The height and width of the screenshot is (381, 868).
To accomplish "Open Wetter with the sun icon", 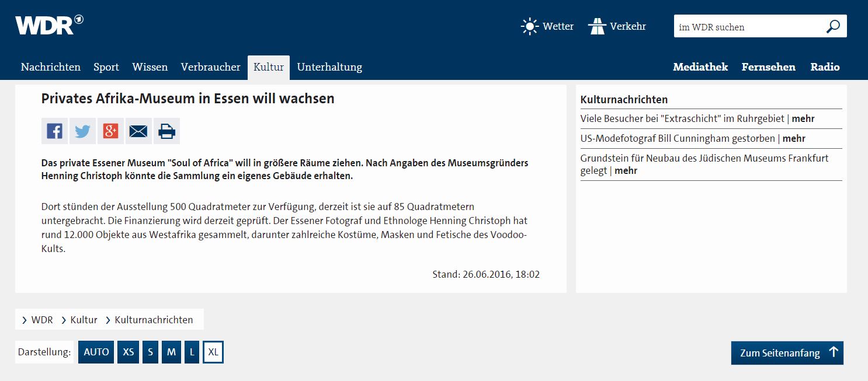I will [x=547, y=26].
